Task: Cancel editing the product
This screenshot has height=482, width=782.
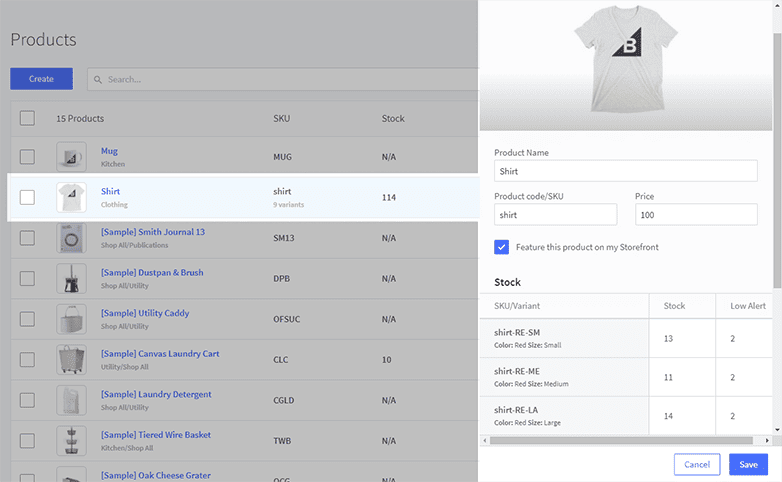Action: click(697, 464)
